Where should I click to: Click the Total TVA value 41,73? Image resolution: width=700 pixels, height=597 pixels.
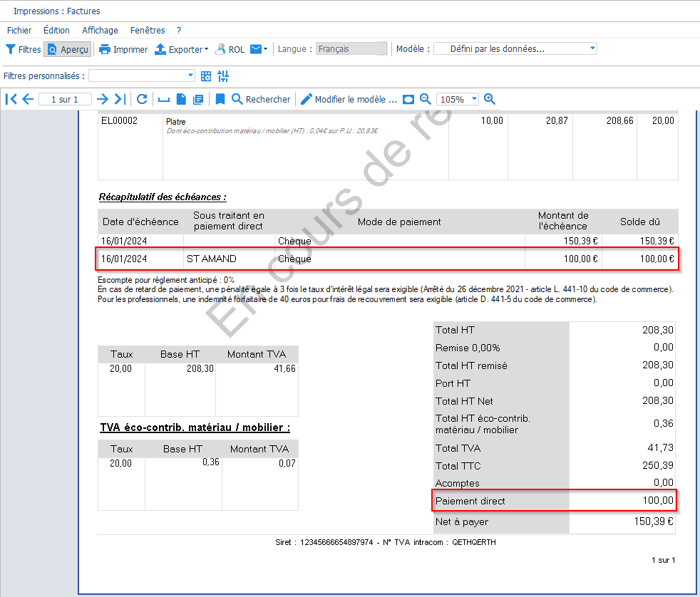[660, 447]
